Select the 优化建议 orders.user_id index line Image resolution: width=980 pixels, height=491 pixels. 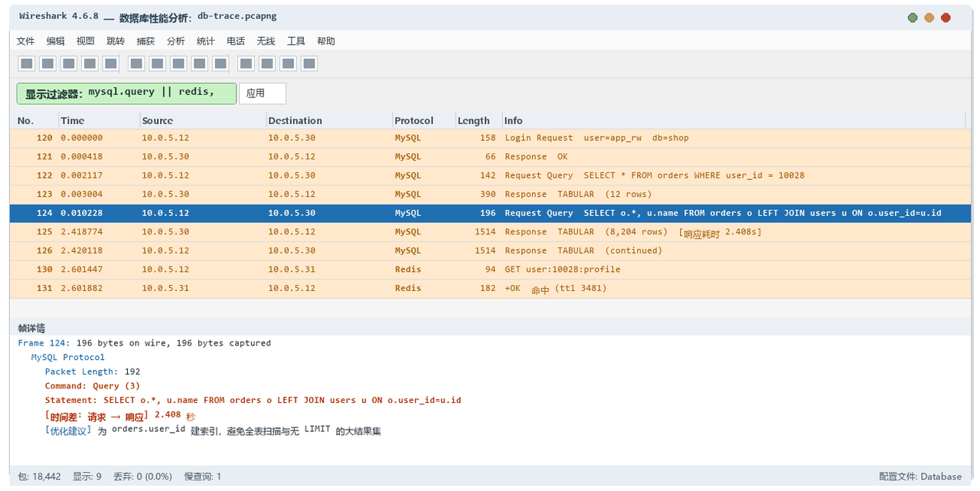point(213,430)
